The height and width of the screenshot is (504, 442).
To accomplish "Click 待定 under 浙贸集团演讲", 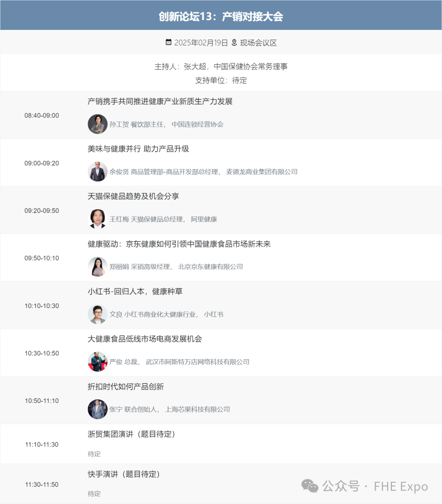I will [x=94, y=454].
